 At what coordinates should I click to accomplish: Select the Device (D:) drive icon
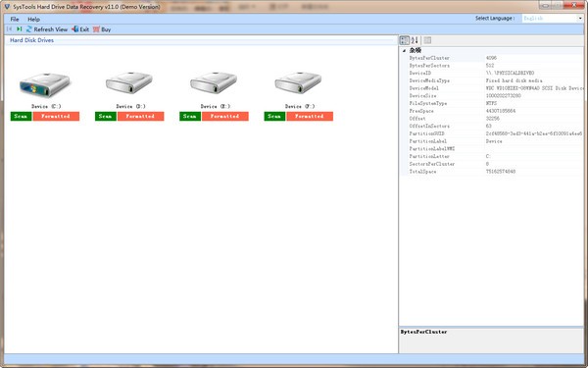click(x=129, y=83)
